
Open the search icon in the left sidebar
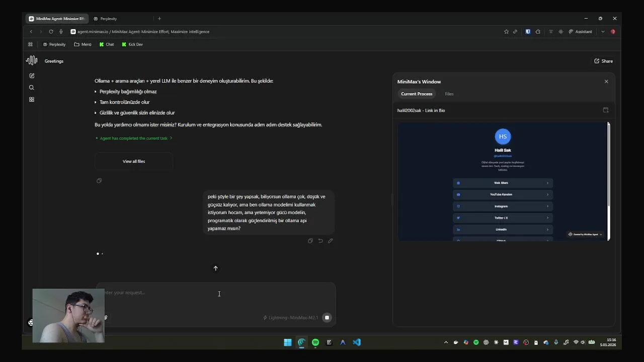click(x=32, y=87)
